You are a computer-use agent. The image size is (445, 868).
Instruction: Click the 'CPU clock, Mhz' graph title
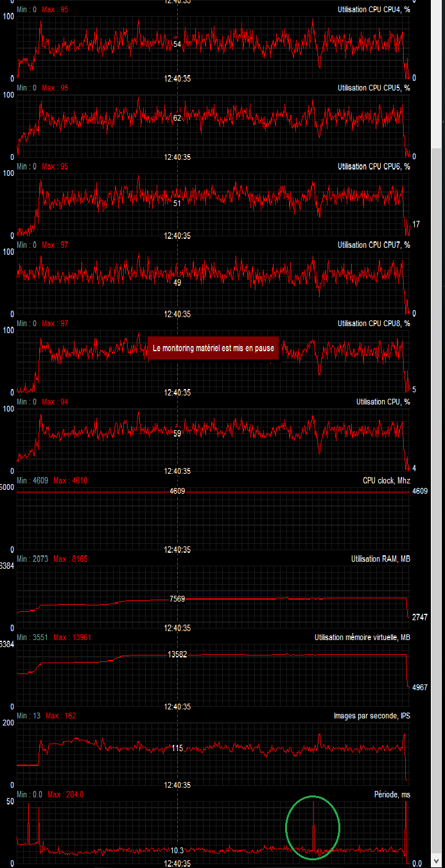[x=386, y=480]
